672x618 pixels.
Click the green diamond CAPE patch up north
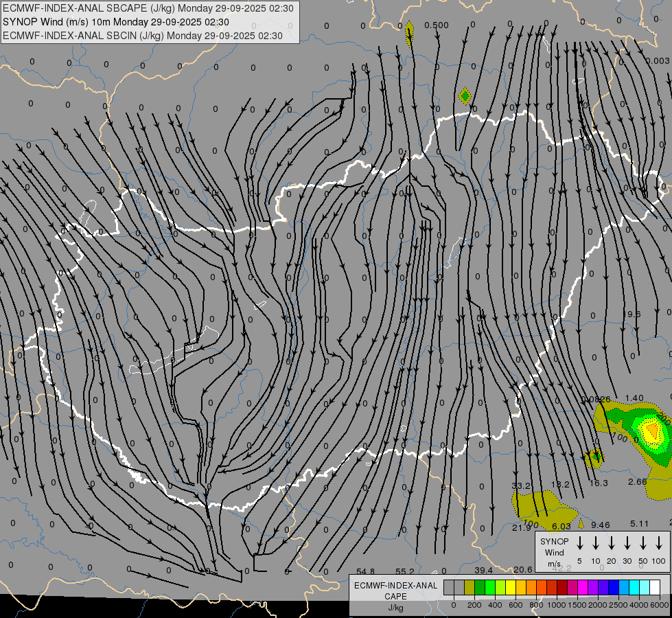coord(465,95)
